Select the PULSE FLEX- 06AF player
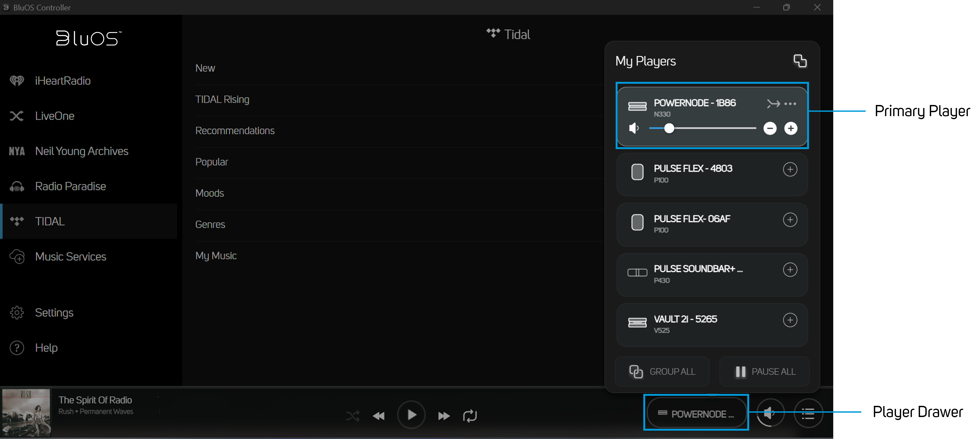The width and height of the screenshot is (980, 439). 712,224
